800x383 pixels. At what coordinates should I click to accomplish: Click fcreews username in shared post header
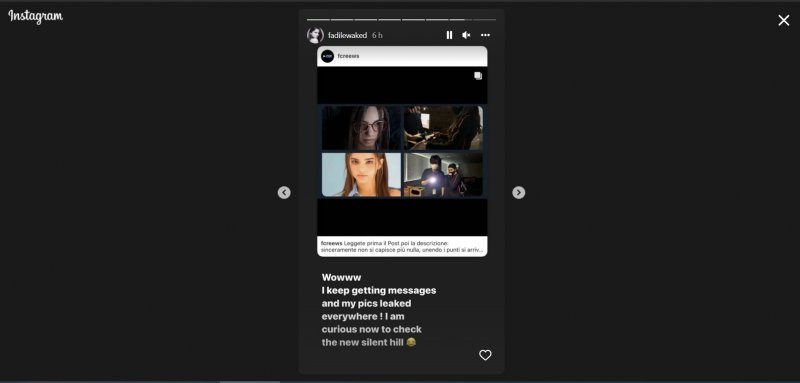coord(348,56)
